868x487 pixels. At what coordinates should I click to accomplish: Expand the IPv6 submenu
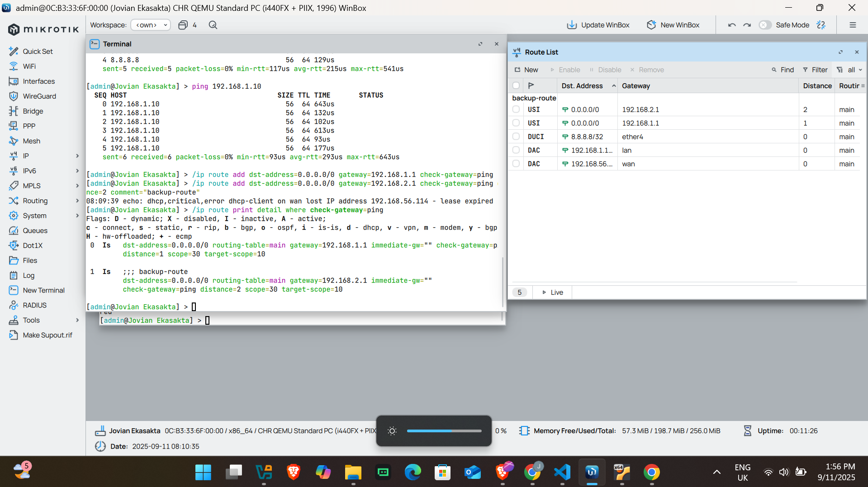click(x=77, y=170)
